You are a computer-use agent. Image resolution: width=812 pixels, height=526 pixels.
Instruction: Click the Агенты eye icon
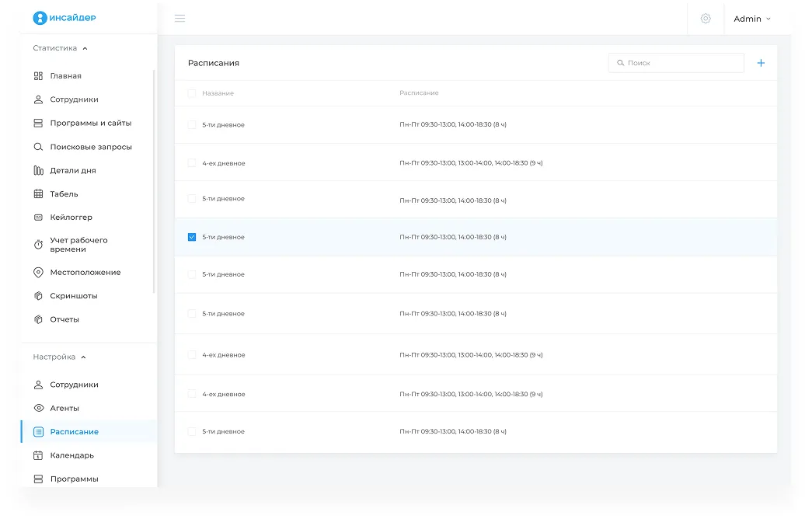coord(38,409)
